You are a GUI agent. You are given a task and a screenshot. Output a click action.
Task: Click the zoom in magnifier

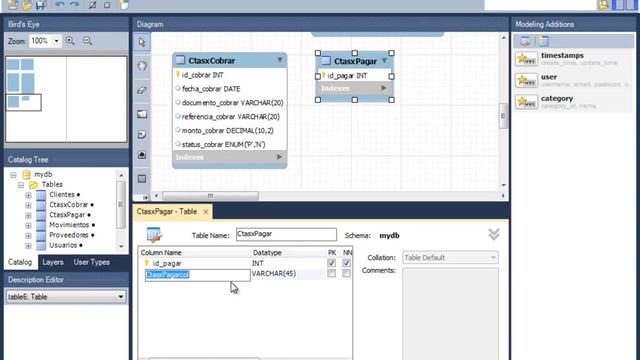[x=70, y=41]
